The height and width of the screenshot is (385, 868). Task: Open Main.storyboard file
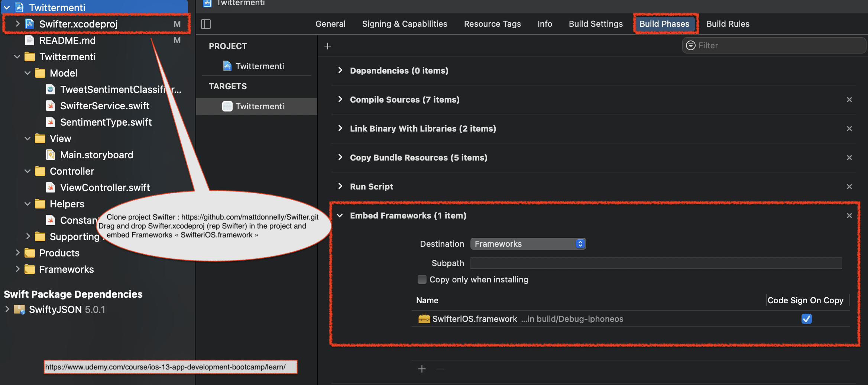90,155
